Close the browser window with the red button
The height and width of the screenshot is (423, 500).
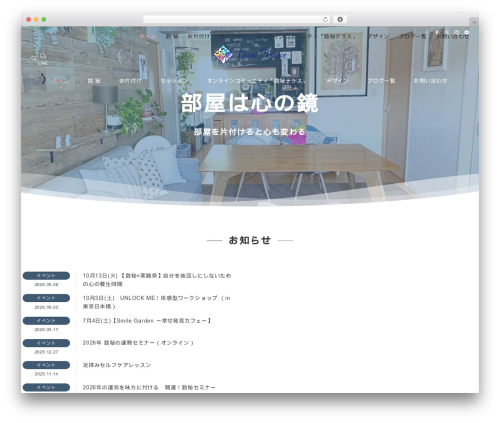(29, 19)
